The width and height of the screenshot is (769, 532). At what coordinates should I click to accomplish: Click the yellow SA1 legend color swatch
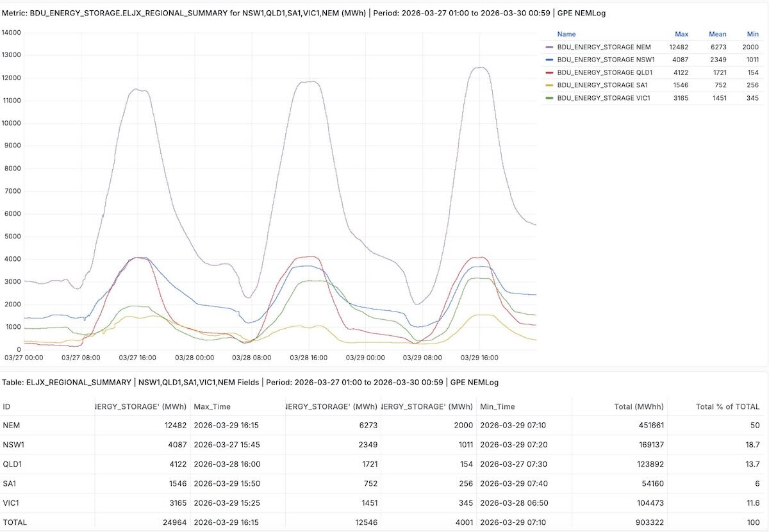[x=549, y=85]
